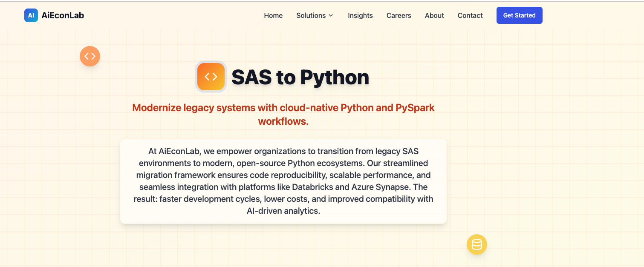Click the yellow database icon
The height and width of the screenshot is (267, 644).
coord(477,244)
